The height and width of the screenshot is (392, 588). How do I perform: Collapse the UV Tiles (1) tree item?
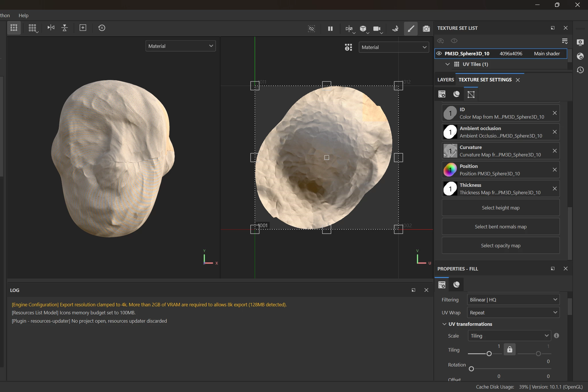point(447,64)
